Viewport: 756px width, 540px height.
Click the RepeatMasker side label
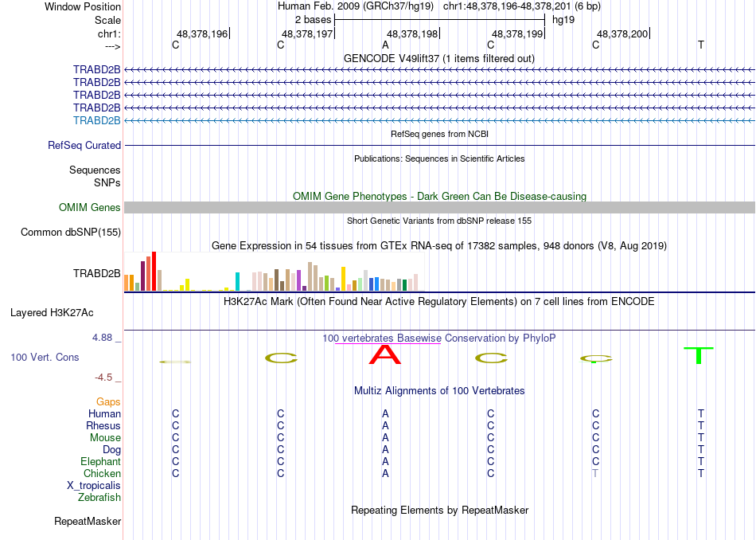click(x=88, y=521)
